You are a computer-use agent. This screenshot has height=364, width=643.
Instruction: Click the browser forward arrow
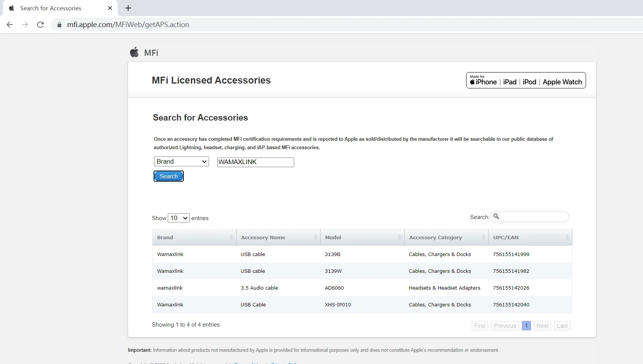coord(25,24)
